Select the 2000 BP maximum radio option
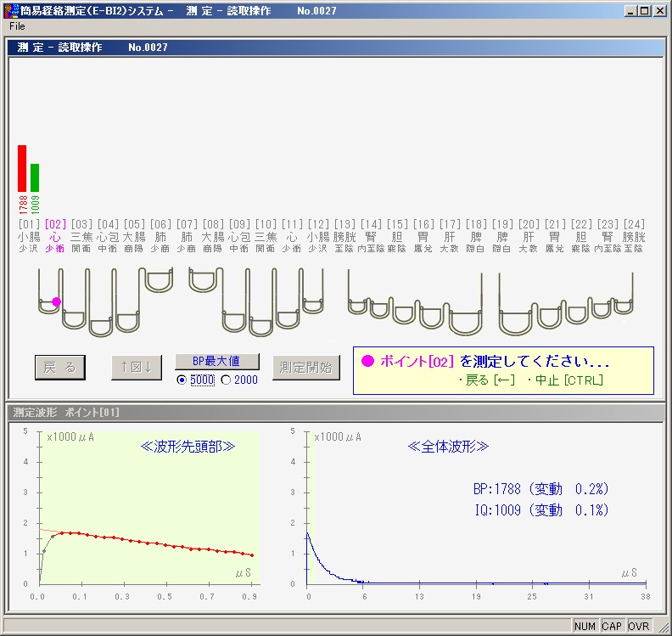Viewport: 672px width, 636px height. (226, 380)
